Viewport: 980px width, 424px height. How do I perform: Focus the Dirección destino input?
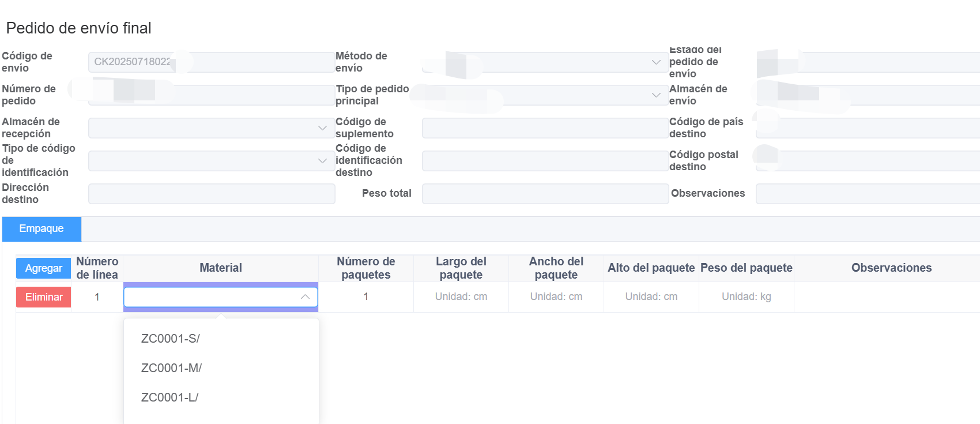coord(211,194)
